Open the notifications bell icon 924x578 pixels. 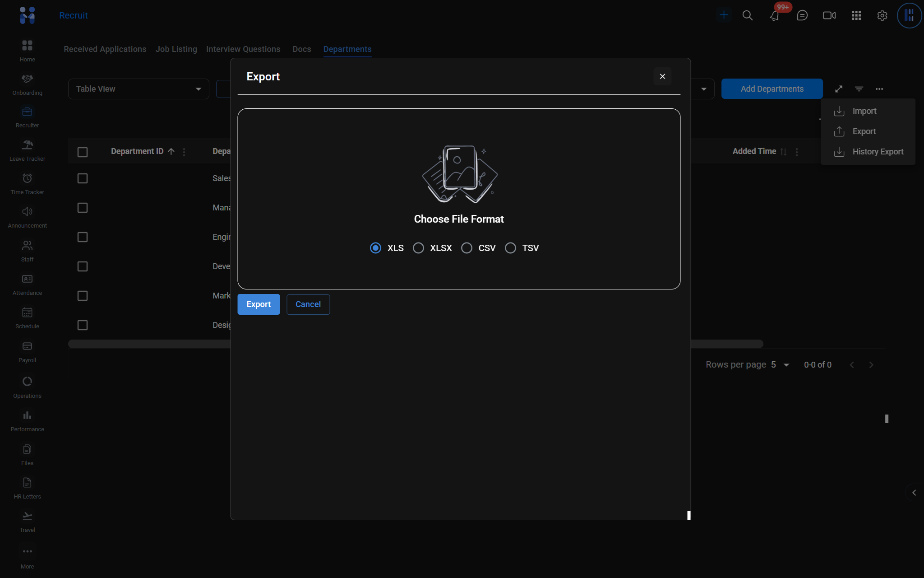click(x=774, y=16)
